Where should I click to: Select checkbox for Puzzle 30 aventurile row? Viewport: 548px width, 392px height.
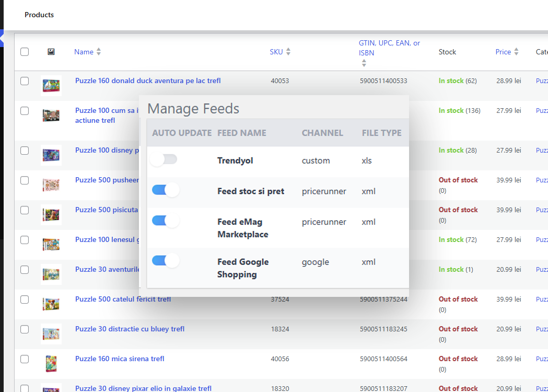tap(25, 270)
